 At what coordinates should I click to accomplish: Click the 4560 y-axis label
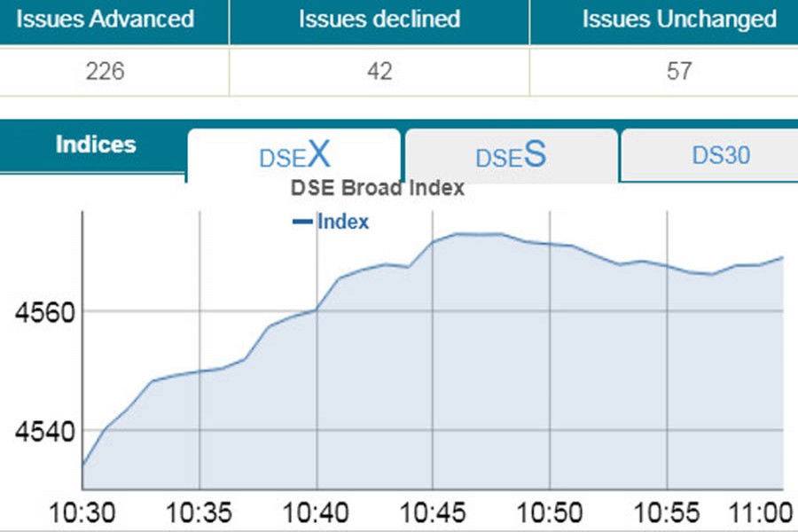[37, 312]
